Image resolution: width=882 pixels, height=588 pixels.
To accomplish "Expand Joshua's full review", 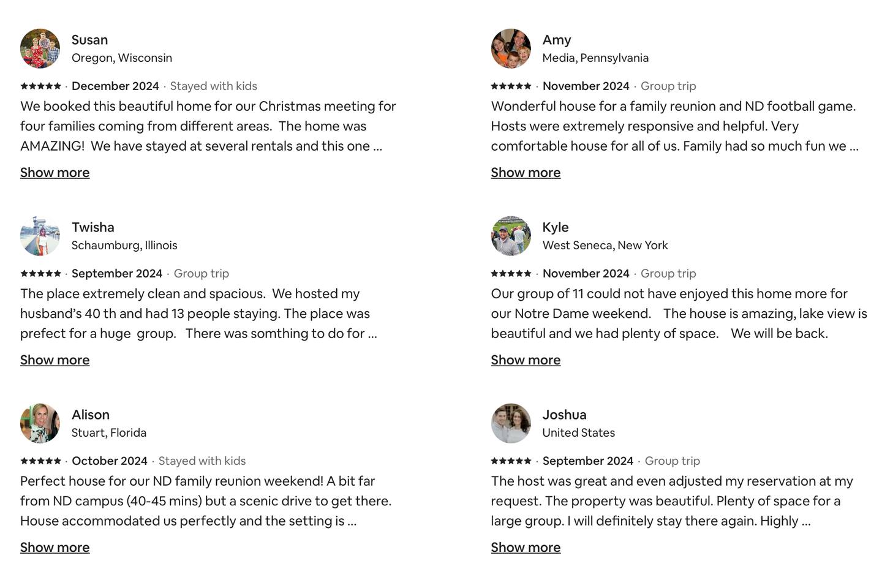I will tap(526, 548).
